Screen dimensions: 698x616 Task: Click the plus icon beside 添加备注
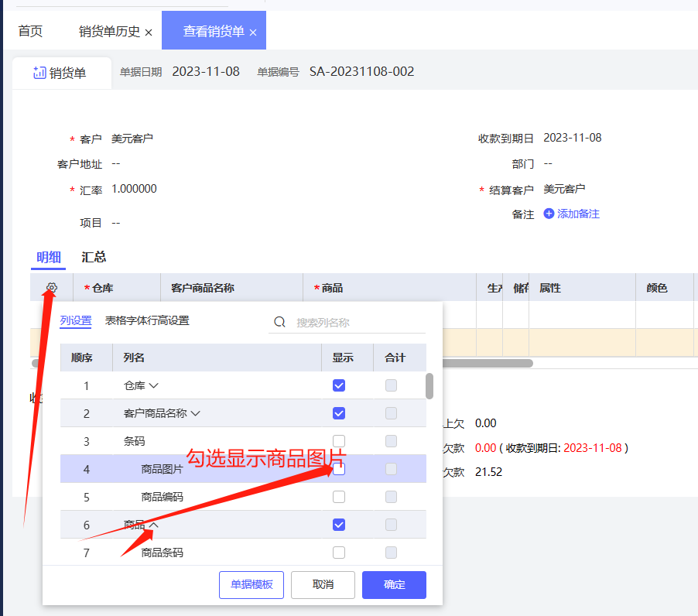pyautogui.click(x=549, y=214)
